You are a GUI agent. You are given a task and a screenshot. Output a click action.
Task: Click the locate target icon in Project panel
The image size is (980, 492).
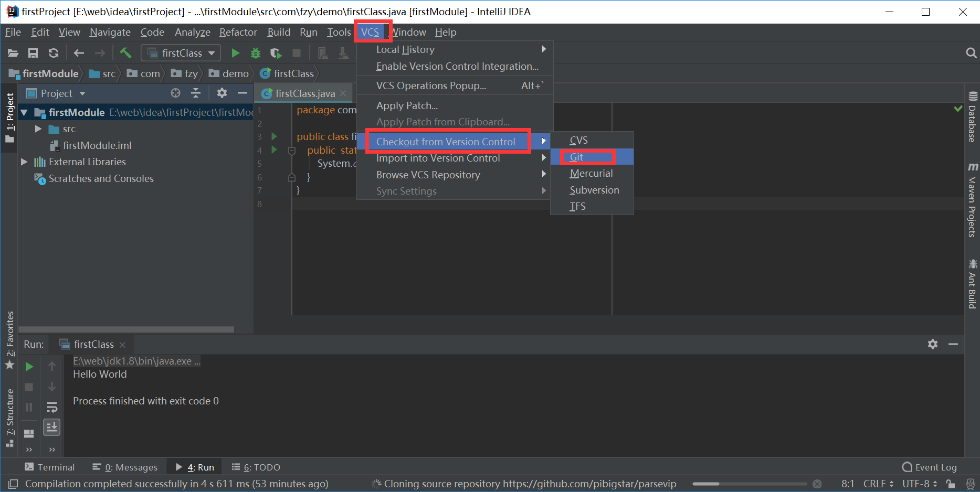coord(175,93)
